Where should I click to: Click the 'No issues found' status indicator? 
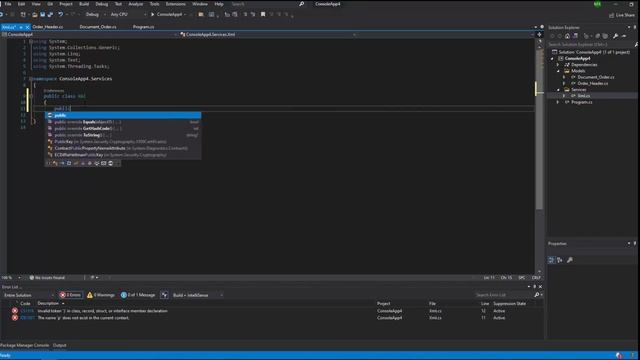[47, 278]
